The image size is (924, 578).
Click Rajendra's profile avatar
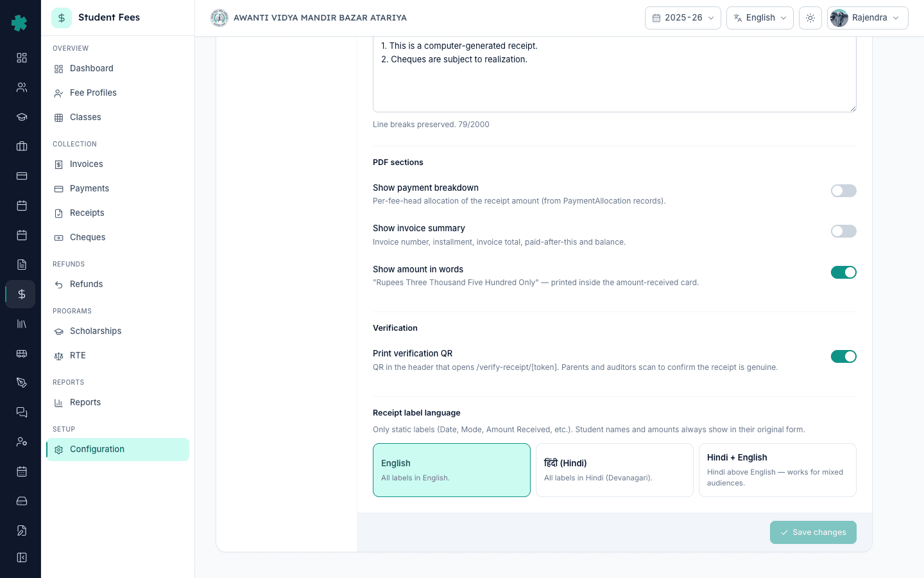click(839, 18)
